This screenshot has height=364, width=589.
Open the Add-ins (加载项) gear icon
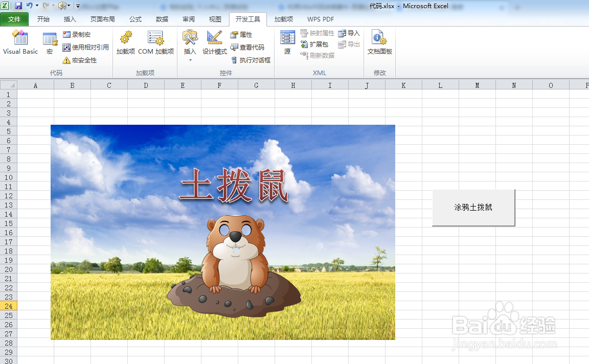point(125,42)
